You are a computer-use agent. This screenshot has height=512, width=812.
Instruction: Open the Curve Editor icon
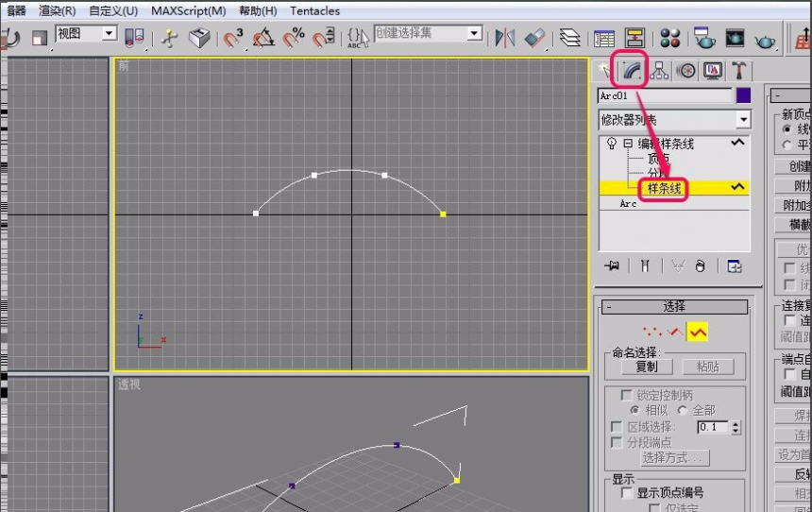[x=604, y=39]
